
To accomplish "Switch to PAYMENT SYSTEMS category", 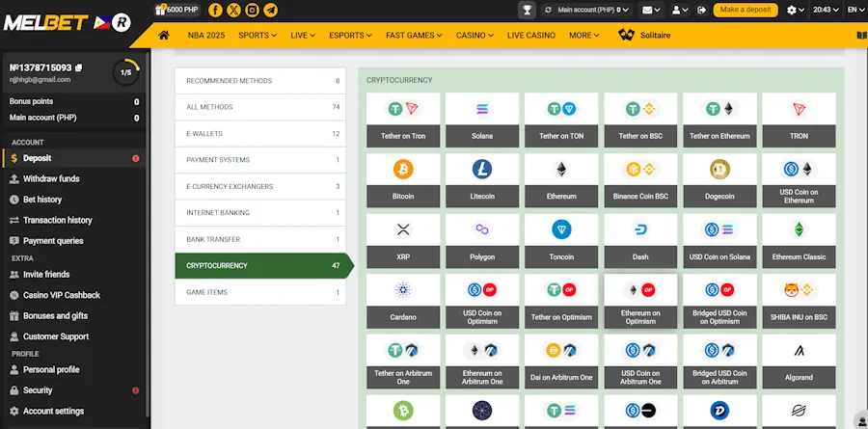I will 260,160.
